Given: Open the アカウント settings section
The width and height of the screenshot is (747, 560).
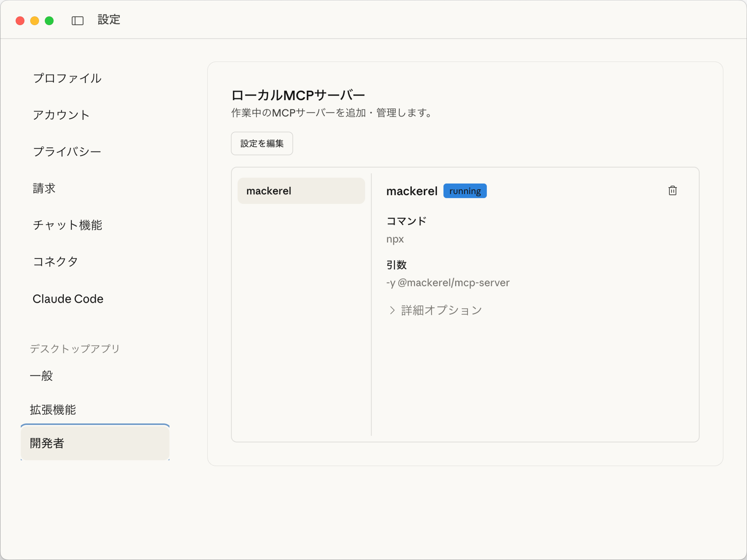Looking at the screenshot, I should click(x=61, y=115).
